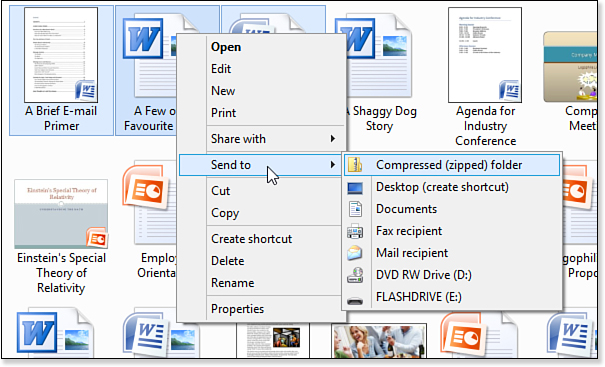Click the DVD RW drive icon
The image size is (605, 367).
[355, 275]
